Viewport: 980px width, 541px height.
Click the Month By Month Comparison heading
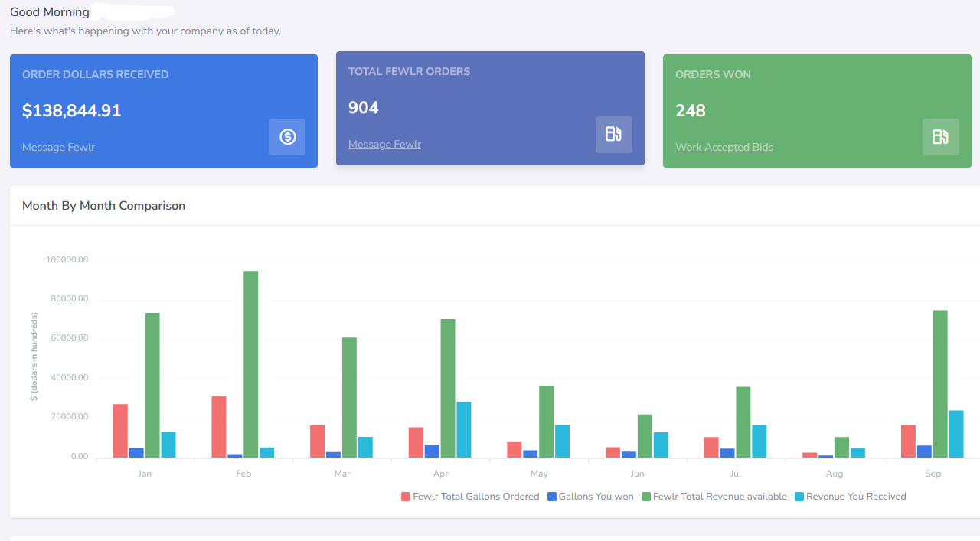[103, 205]
